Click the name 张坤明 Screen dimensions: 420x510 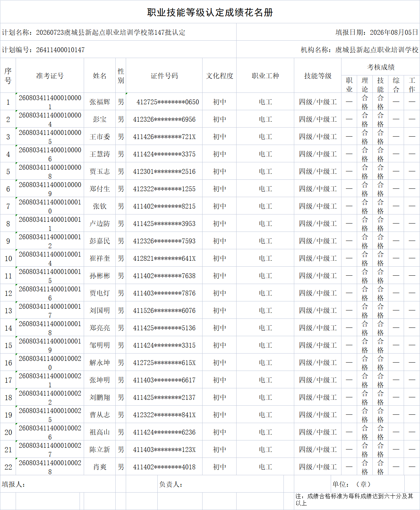point(100,380)
